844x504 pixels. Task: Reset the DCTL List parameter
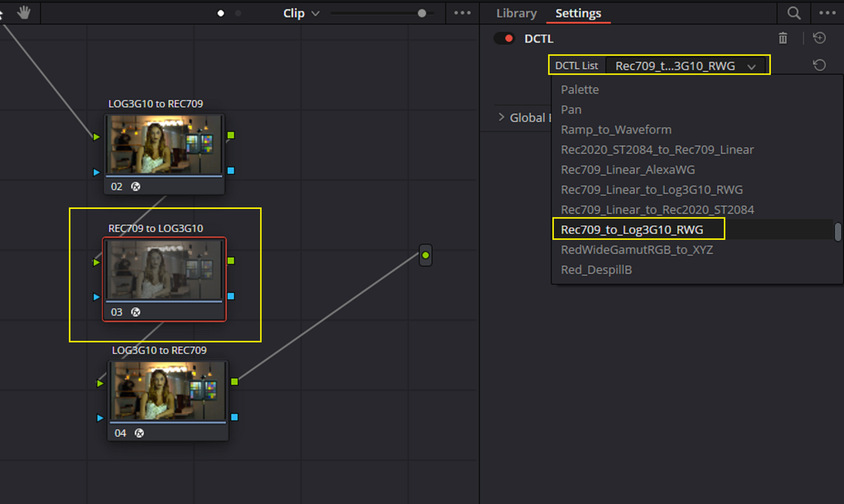click(819, 65)
